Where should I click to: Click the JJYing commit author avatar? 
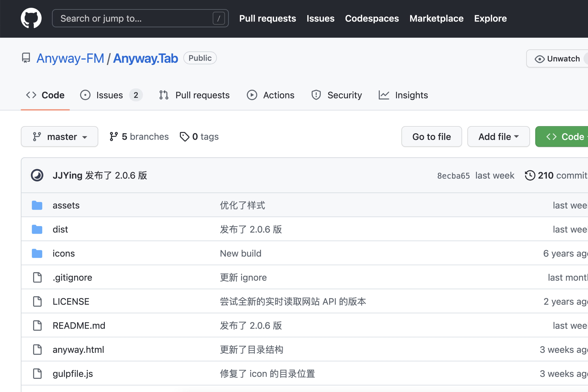pyautogui.click(x=37, y=175)
